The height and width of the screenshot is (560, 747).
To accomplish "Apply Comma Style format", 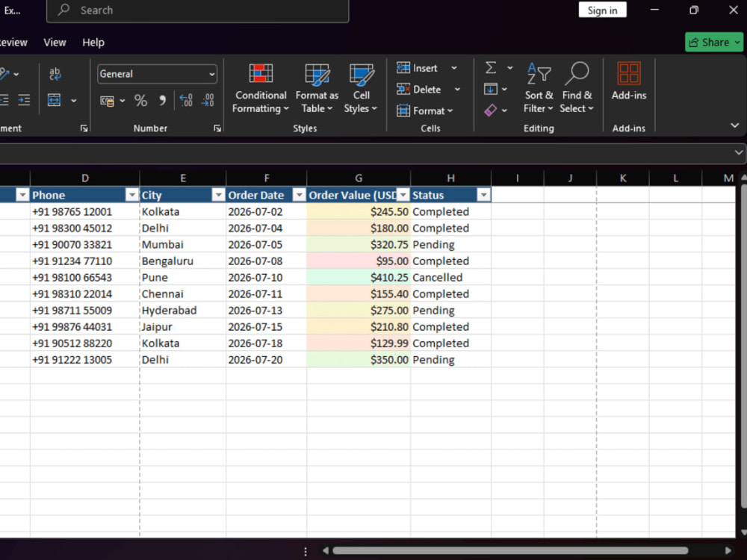I will (x=162, y=101).
